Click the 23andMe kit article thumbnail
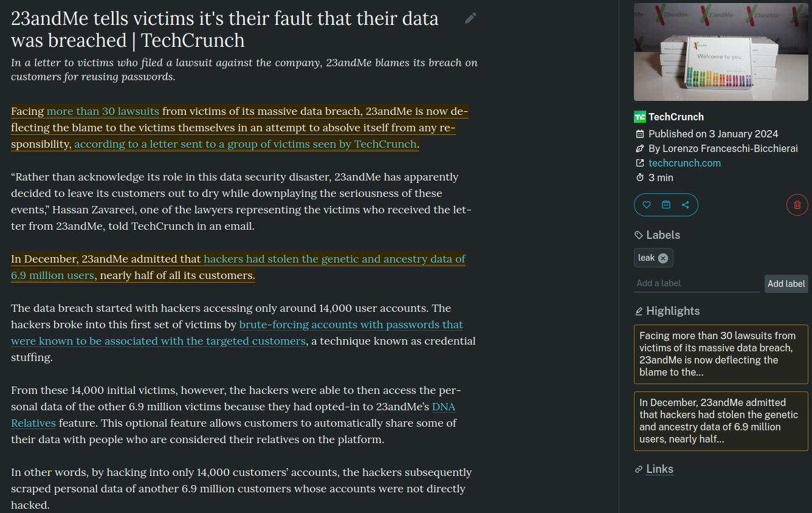This screenshot has height=513, width=812. click(721, 52)
